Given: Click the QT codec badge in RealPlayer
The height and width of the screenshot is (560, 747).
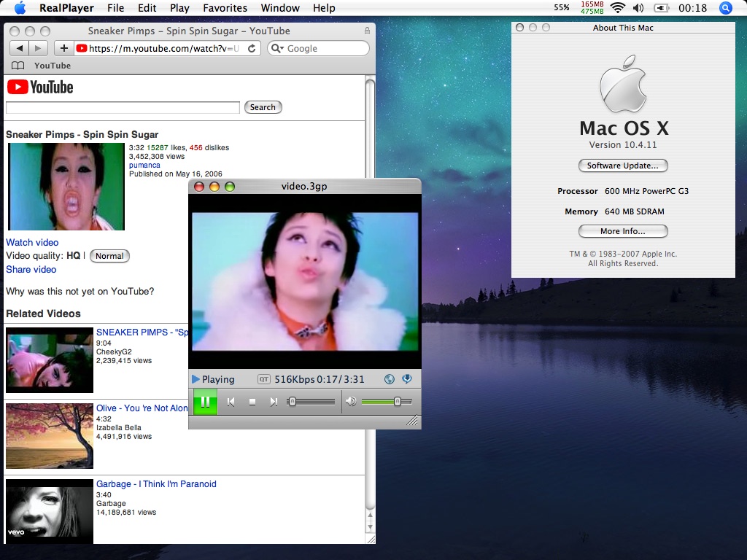Looking at the screenshot, I should pyautogui.click(x=264, y=379).
